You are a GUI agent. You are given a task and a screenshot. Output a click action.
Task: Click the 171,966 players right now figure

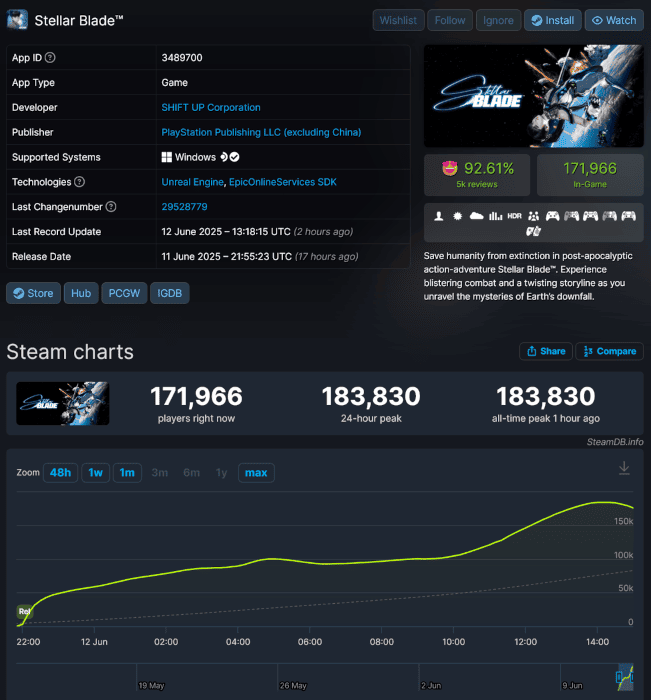tap(196, 396)
